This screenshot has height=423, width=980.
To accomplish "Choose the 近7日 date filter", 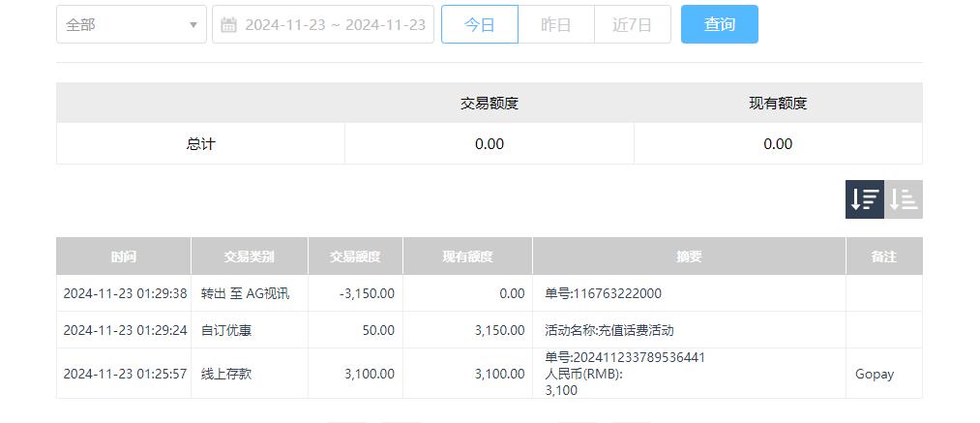I will click(632, 25).
